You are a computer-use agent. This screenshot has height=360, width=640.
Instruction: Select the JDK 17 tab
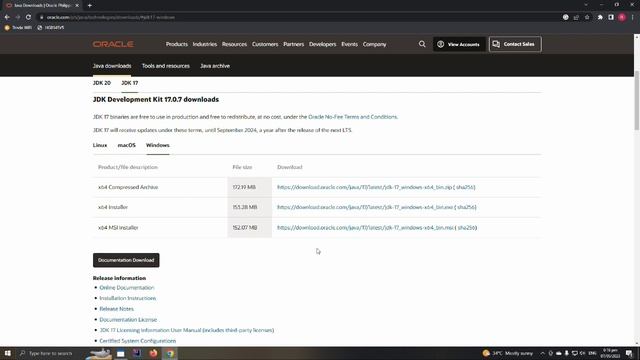[130, 83]
